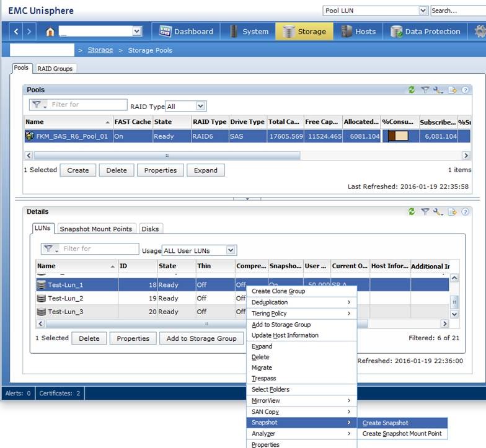Open the wrench settings in the Details header
The width and height of the screenshot is (486, 448).
pos(438,212)
